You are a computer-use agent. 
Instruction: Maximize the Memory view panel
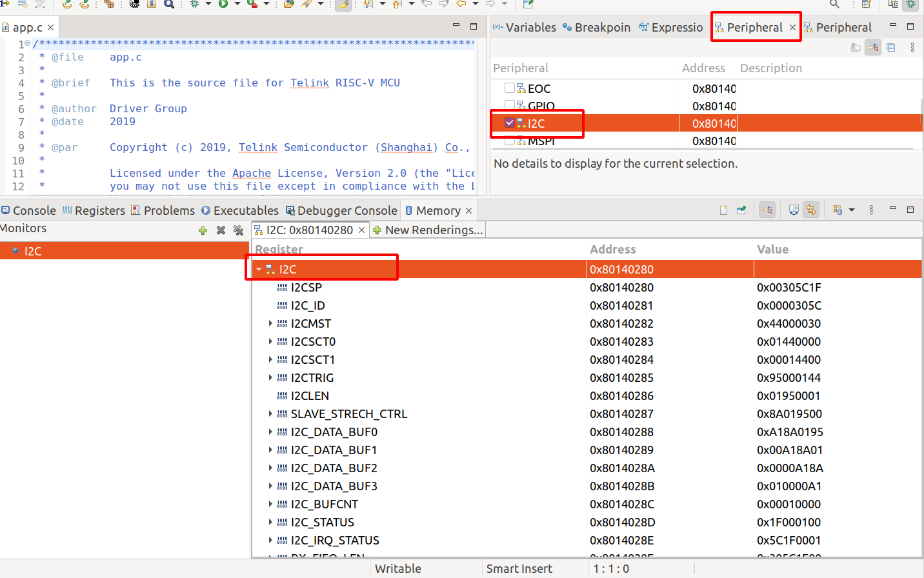(x=910, y=210)
